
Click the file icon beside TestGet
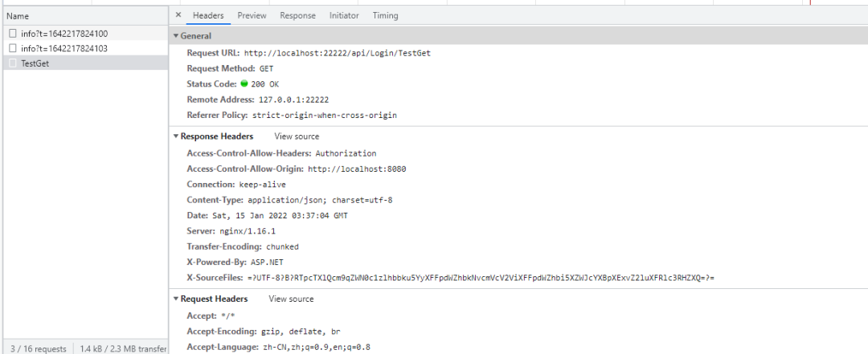[13, 63]
